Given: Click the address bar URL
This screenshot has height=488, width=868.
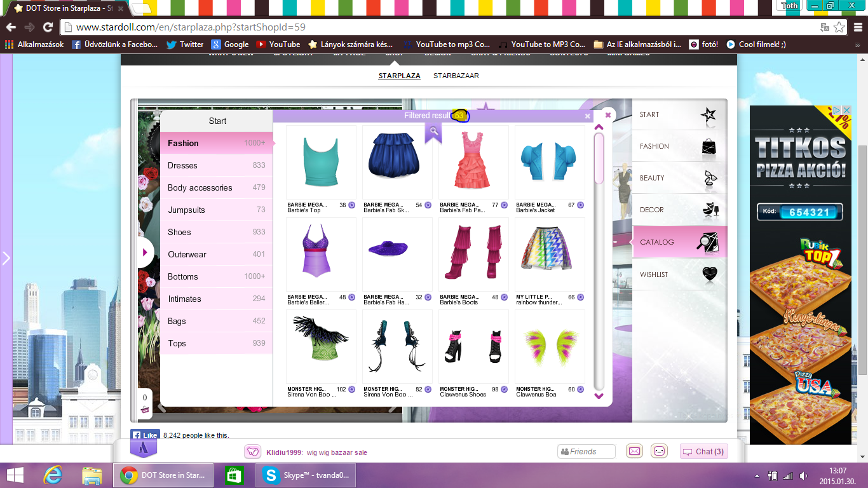Looking at the screenshot, I should coord(191,27).
